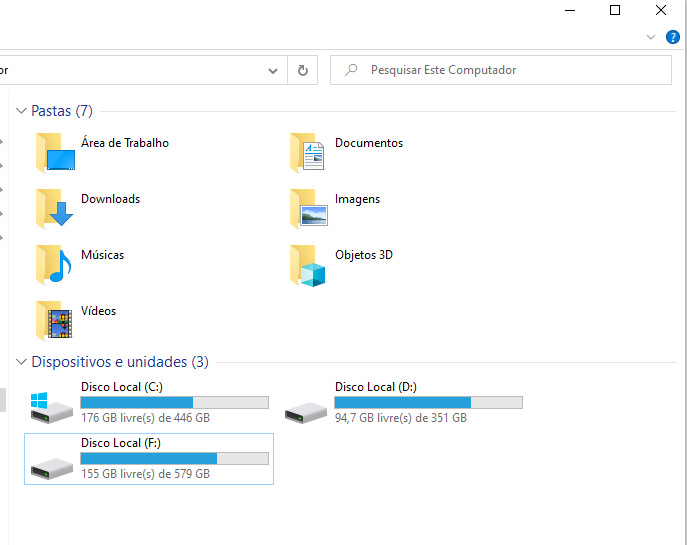Open the blue Help question mark icon
The height and width of the screenshot is (545, 687).
pos(673,37)
